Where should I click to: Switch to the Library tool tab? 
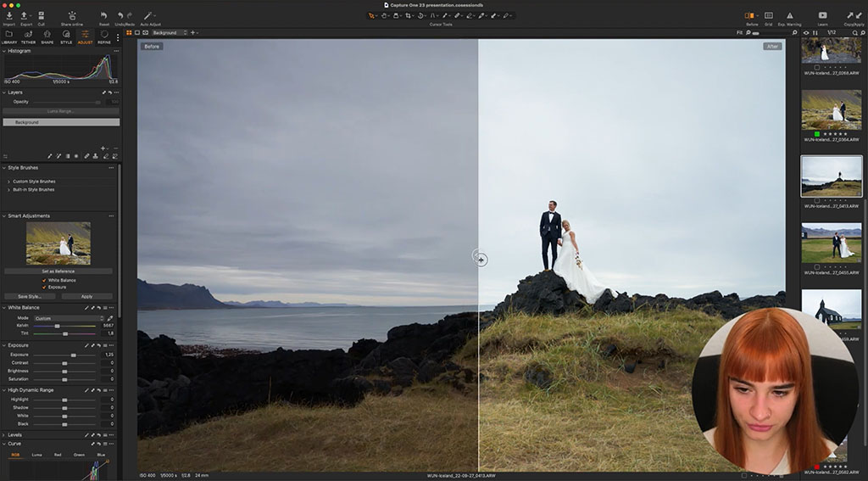(8, 36)
